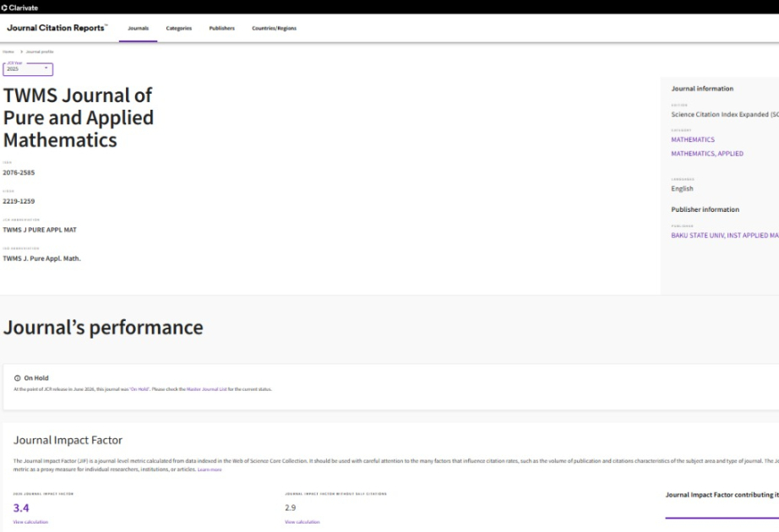Click JCR abbreviation TWMS J PURE APPL MAT

pyautogui.click(x=40, y=230)
